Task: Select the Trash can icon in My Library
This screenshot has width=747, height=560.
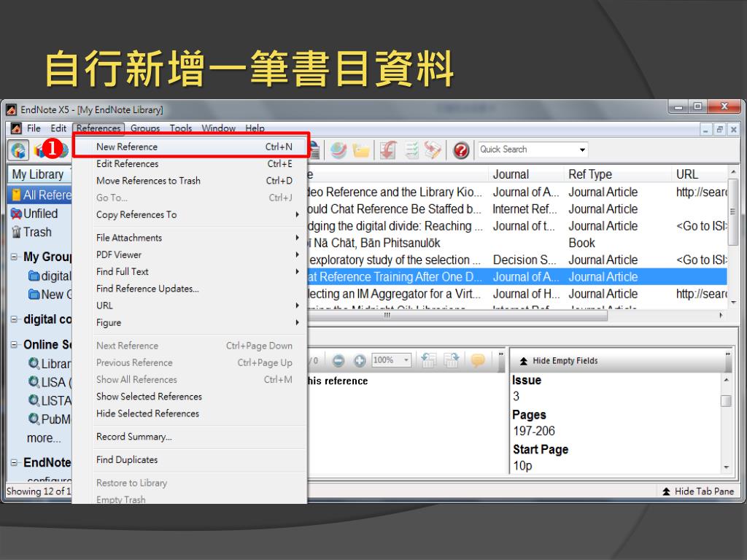Action: (x=16, y=232)
